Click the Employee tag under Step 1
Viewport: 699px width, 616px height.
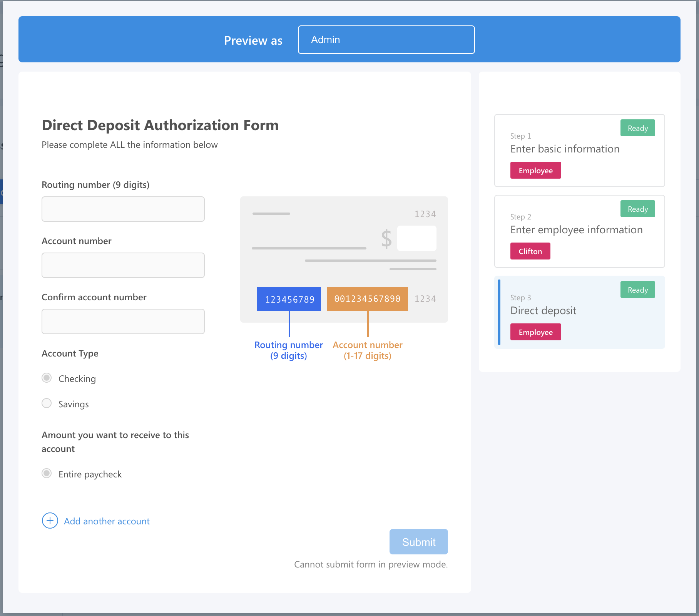(x=535, y=171)
